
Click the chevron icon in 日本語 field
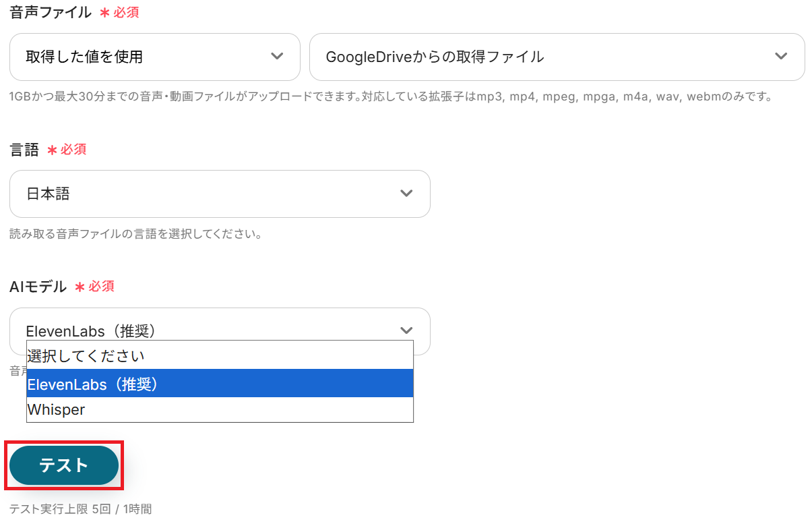[x=406, y=194]
